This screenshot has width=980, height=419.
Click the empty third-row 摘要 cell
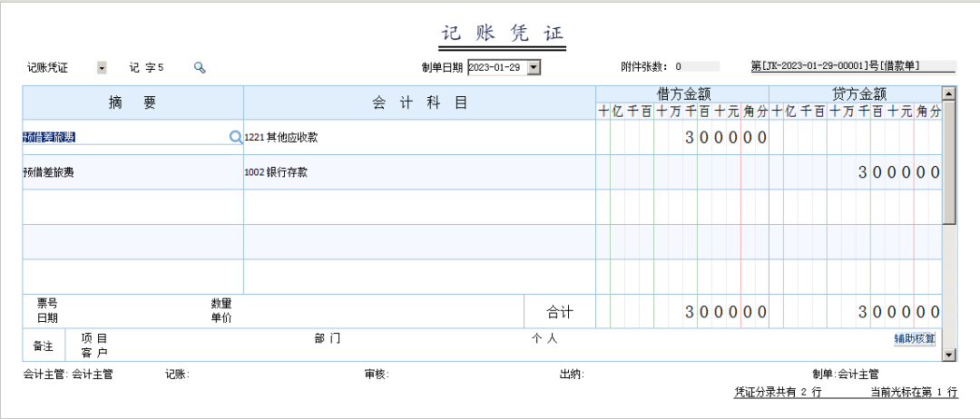[x=132, y=207]
